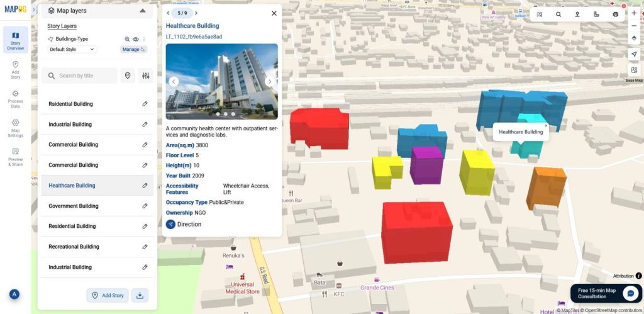Zoom out on the map
The image size is (644, 314).
[x=634, y=25]
